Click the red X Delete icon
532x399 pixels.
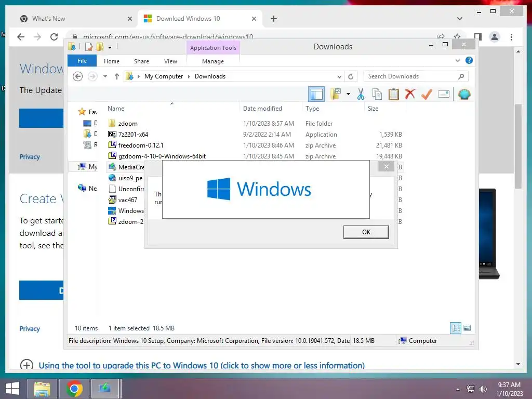click(x=410, y=94)
